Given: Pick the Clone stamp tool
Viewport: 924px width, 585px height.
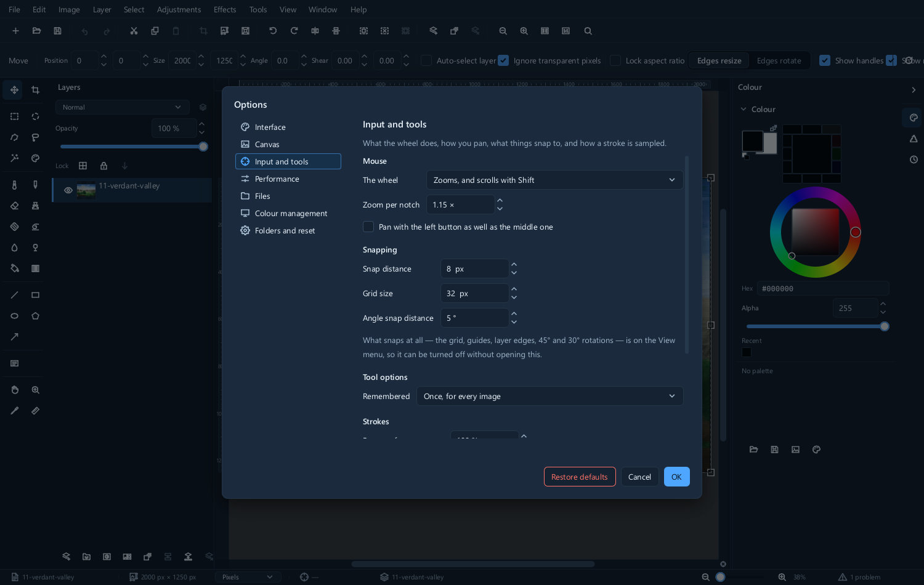Looking at the screenshot, I should pos(35,206).
